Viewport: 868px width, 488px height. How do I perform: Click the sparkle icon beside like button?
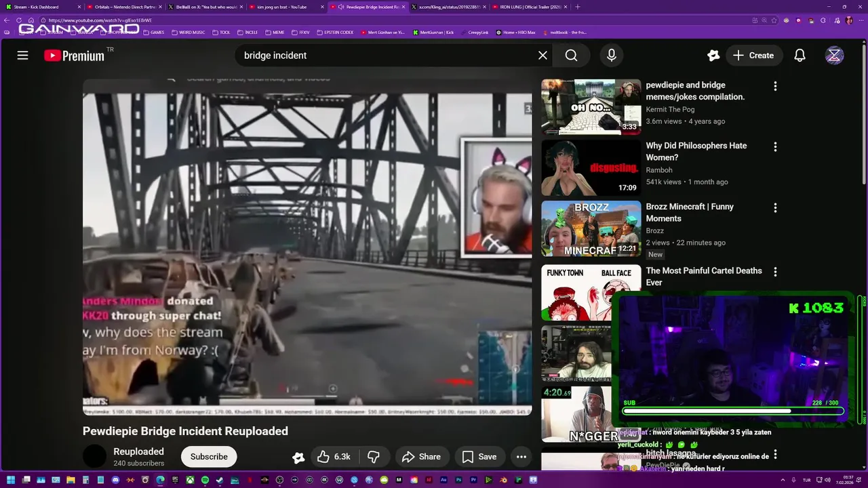[x=298, y=457]
